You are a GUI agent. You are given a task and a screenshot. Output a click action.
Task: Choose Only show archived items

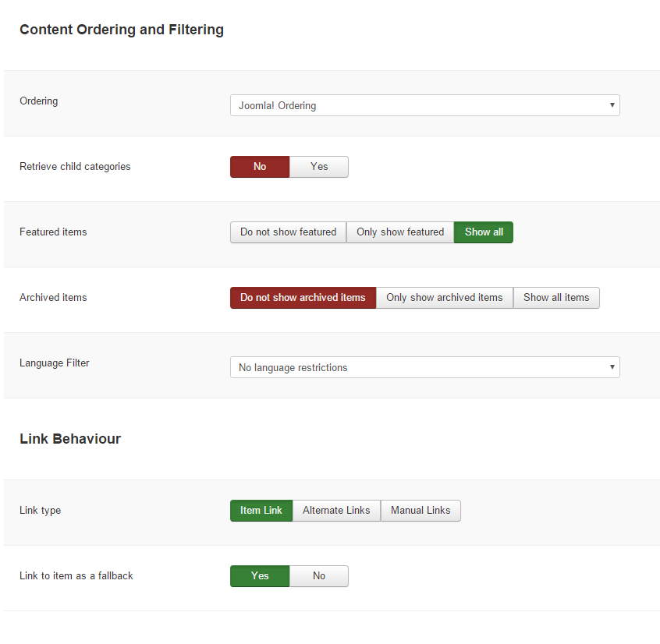pos(445,298)
